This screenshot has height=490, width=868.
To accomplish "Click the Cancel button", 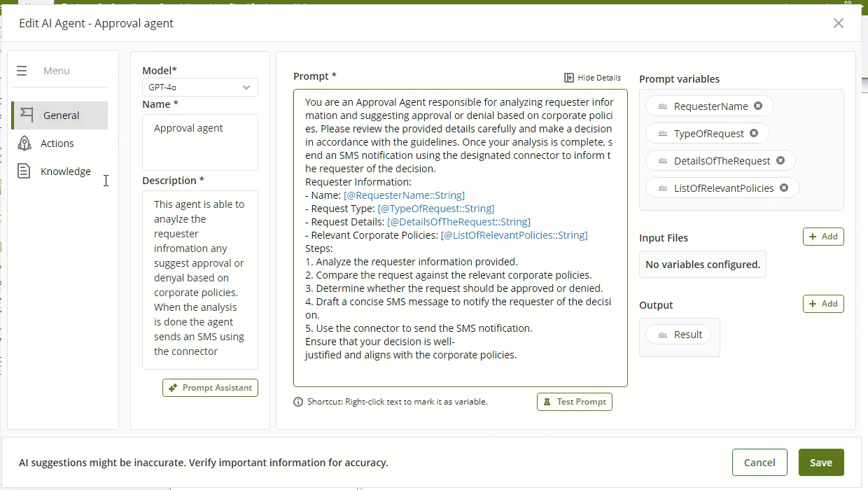I will [x=759, y=463].
